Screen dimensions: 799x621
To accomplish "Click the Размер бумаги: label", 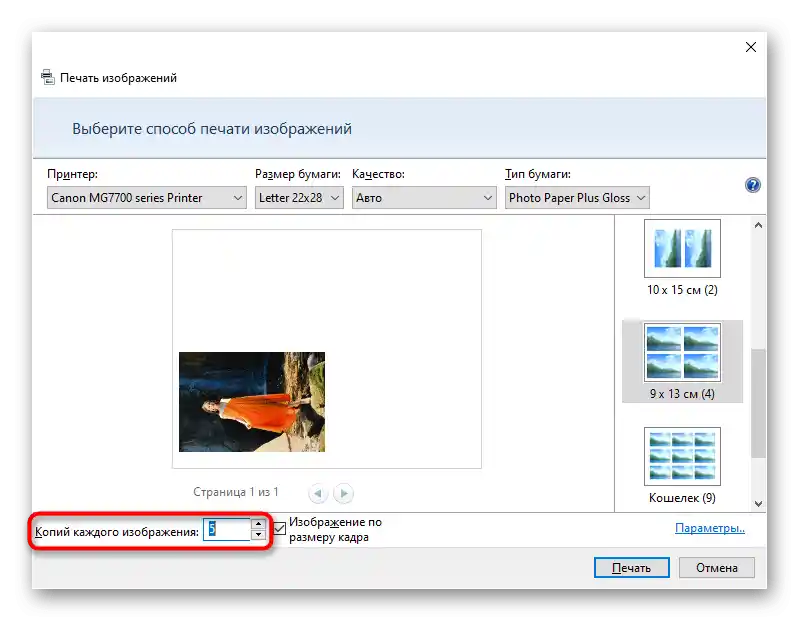I will pyautogui.click(x=298, y=174).
